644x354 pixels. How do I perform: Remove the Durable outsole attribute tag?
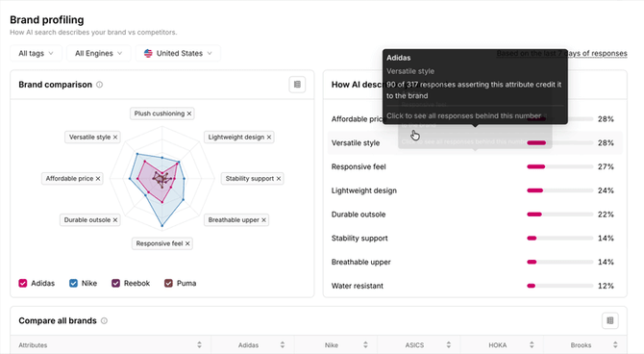[115, 220]
